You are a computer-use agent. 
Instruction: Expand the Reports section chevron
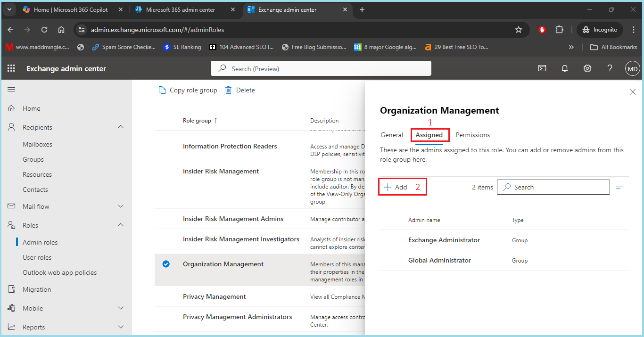click(x=121, y=327)
